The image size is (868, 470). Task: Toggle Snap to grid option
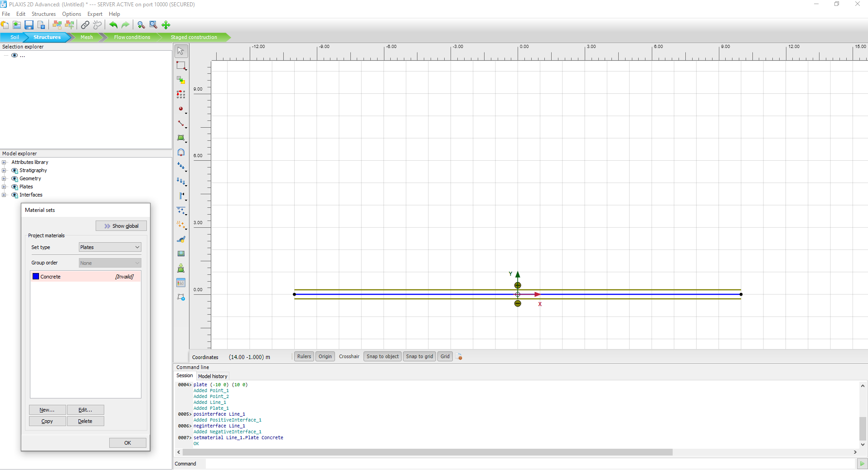[419, 357]
